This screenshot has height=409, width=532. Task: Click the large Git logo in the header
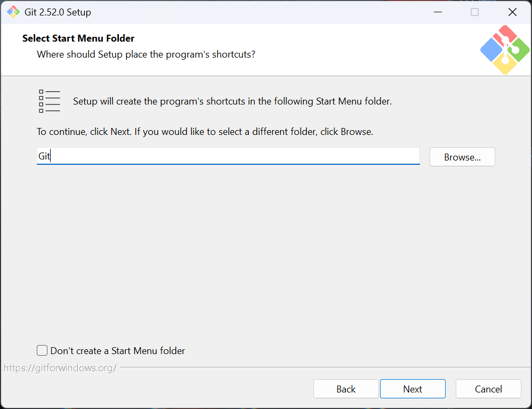pos(504,50)
